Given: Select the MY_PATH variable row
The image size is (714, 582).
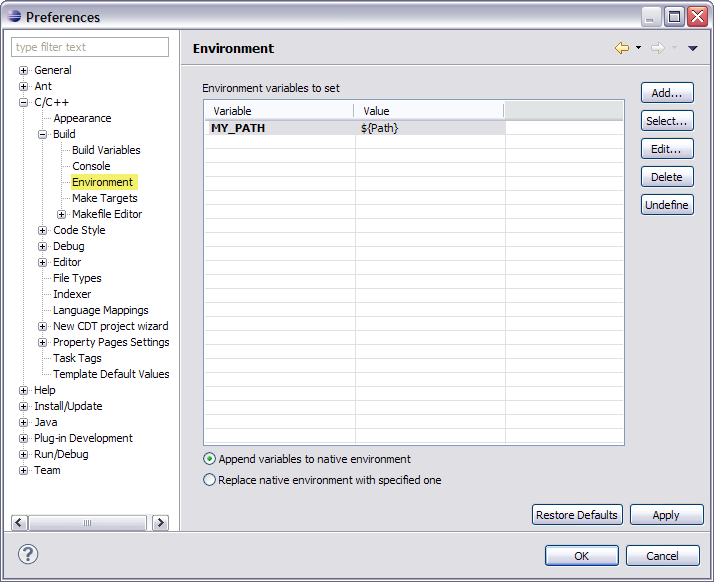Looking at the screenshot, I should click(x=355, y=128).
